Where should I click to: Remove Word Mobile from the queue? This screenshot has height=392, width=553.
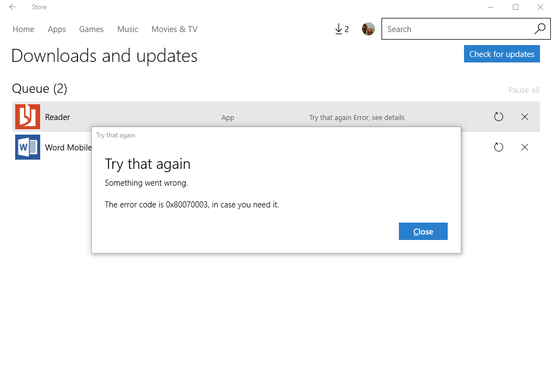pyautogui.click(x=524, y=147)
